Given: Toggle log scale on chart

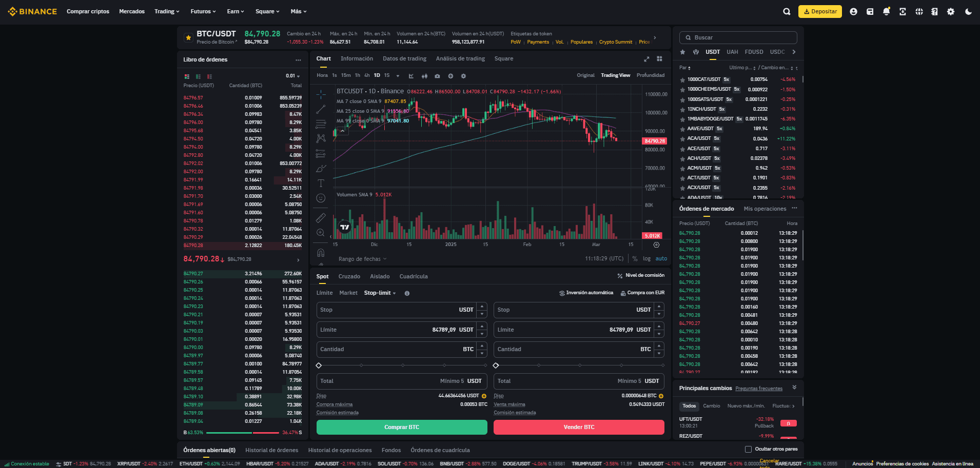Looking at the screenshot, I should [x=646, y=259].
